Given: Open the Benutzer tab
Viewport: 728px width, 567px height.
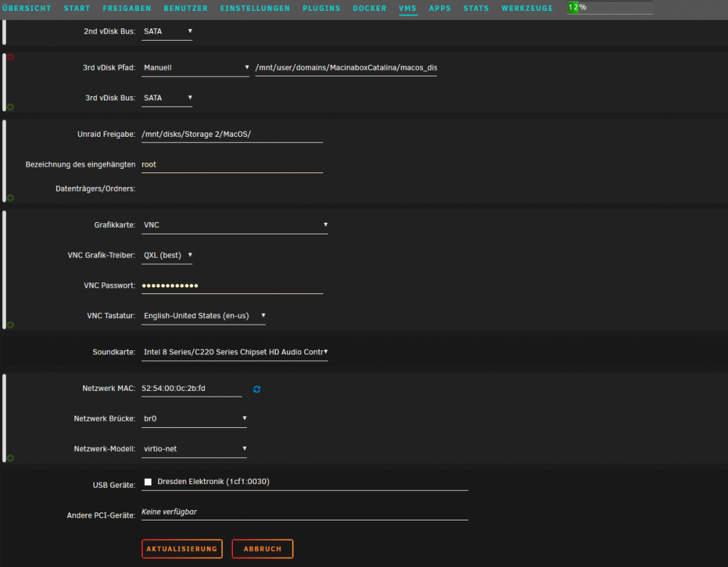Looking at the screenshot, I should coord(186,8).
